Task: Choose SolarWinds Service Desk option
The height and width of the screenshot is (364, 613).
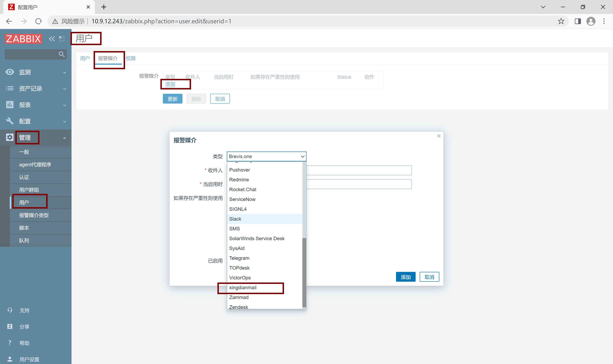Action: click(265, 239)
